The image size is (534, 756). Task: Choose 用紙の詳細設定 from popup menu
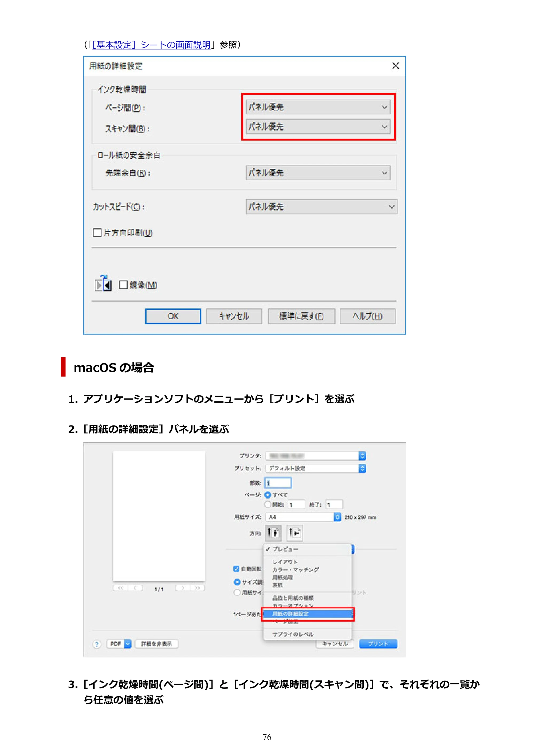point(307,614)
